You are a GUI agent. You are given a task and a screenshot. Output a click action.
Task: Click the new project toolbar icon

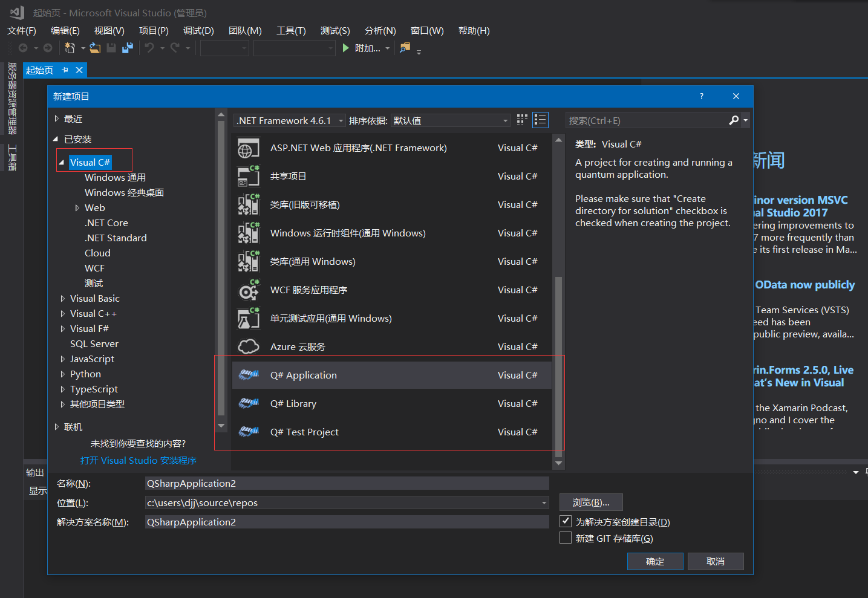pos(70,48)
